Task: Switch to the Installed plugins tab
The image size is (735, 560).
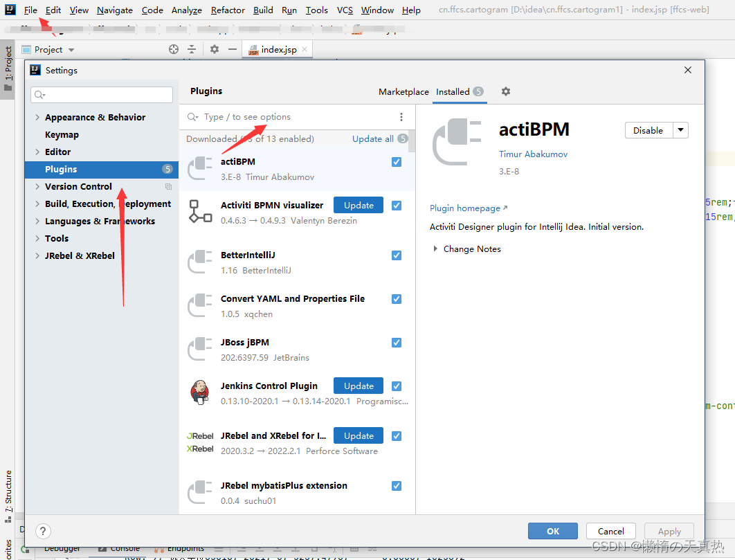Action: pyautogui.click(x=460, y=92)
